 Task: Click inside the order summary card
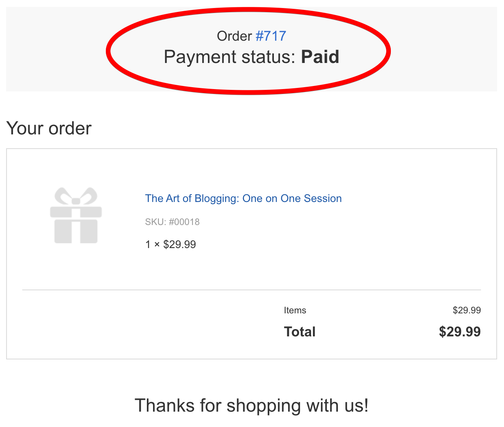(x=251, y=269)
